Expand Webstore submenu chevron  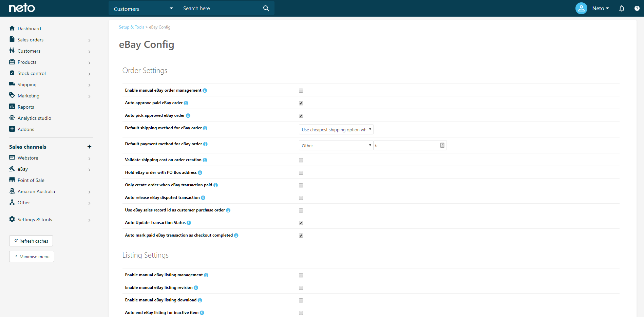tap(89, 158)
